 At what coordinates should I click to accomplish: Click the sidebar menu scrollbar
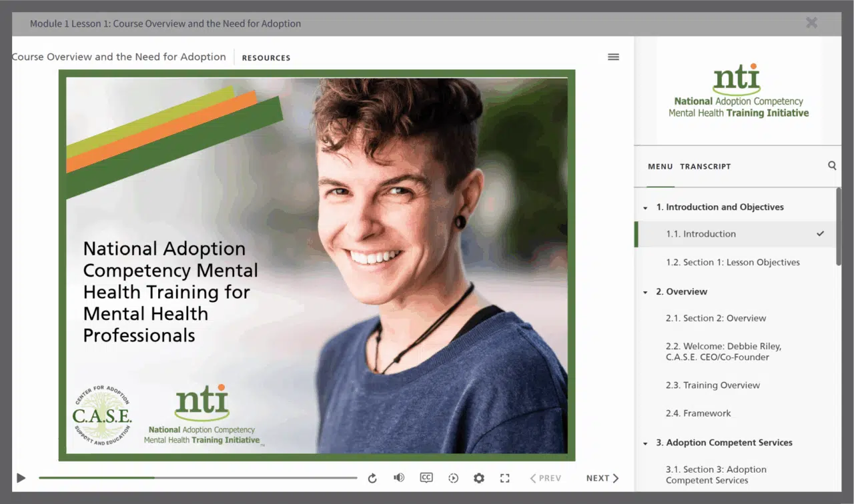838,227
